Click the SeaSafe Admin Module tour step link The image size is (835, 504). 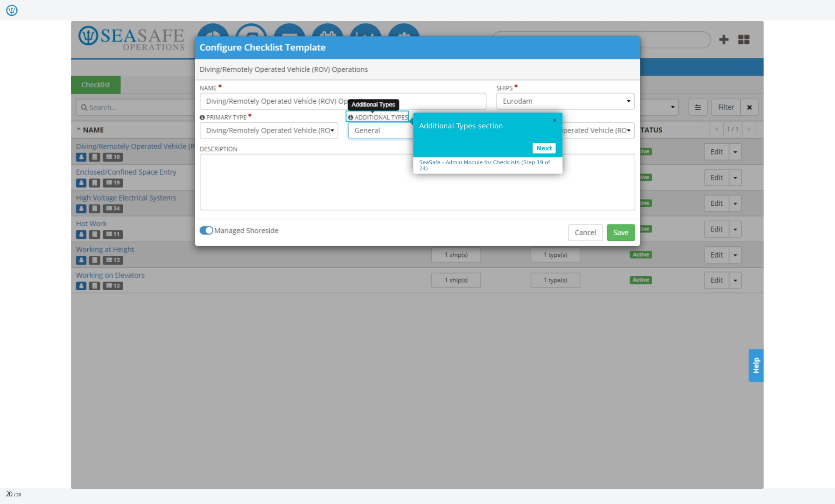click(x=484, y=165)
